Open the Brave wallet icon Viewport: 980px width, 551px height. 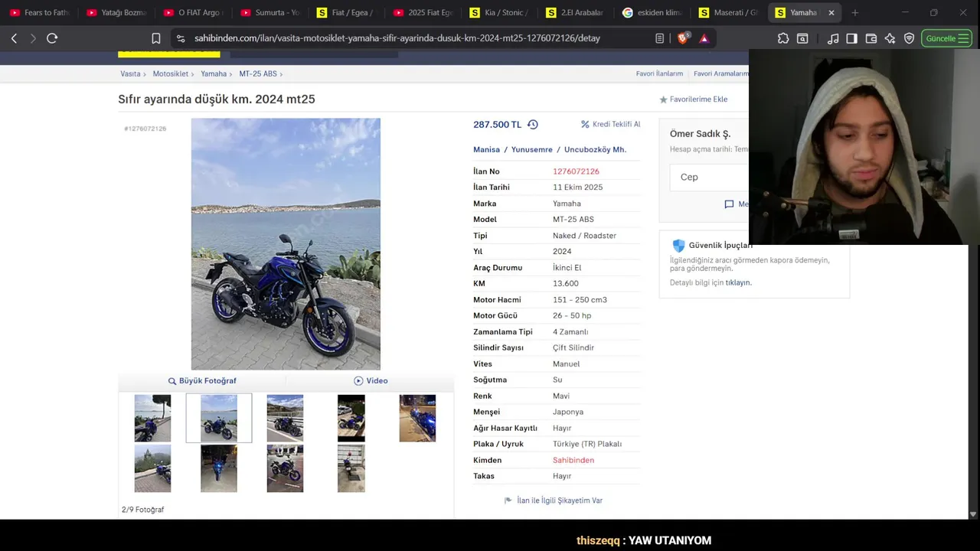pos(871,38)
